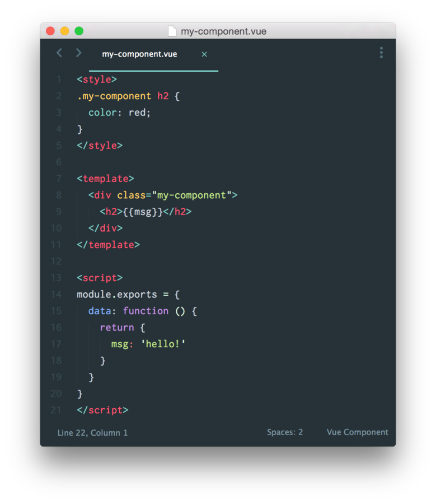Select the my-component.vue tab
This screenshot has height=504, width=436.
139,54
